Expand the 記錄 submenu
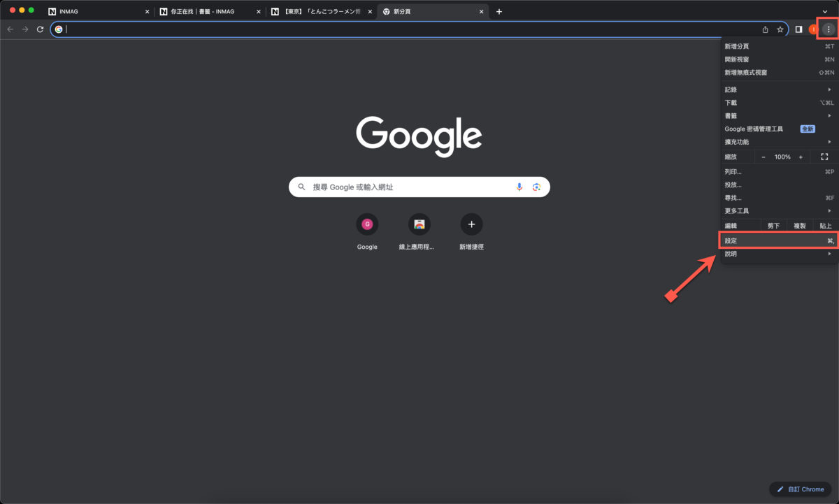The width and height of the screenshot is (839, 504). pyautogui.click(x=779, y=89)
